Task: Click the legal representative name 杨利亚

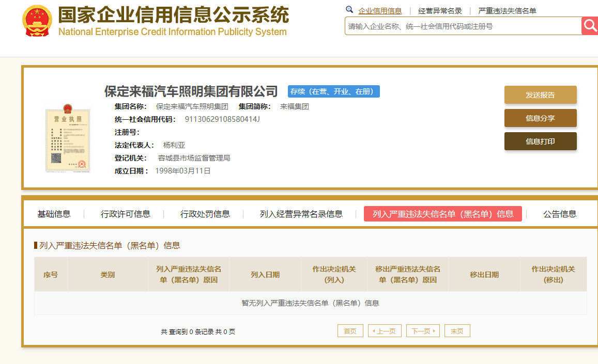Action: coord(174,145)
